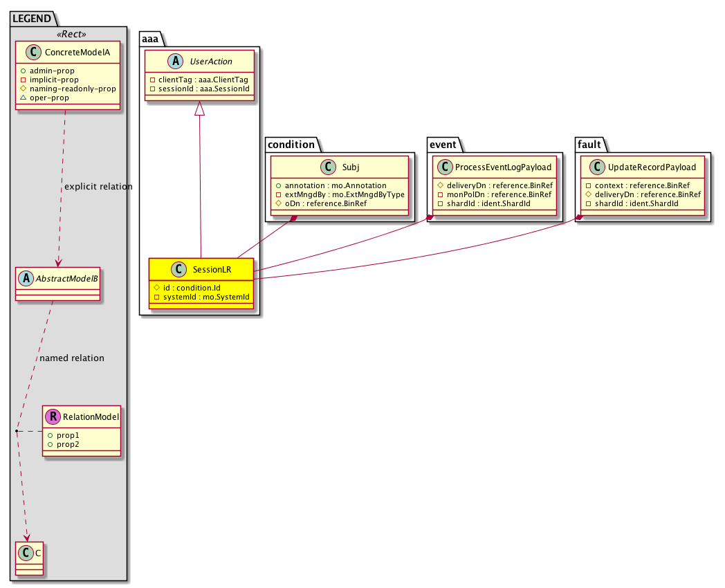Click the AbstractModelB abstract icon
725x588 pixels.
coord(26,279)
